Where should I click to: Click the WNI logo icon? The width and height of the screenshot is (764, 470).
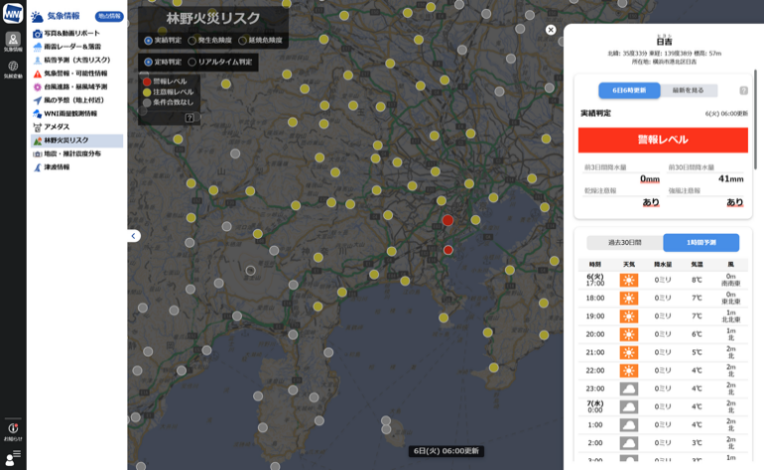click(x=13, y=13)
